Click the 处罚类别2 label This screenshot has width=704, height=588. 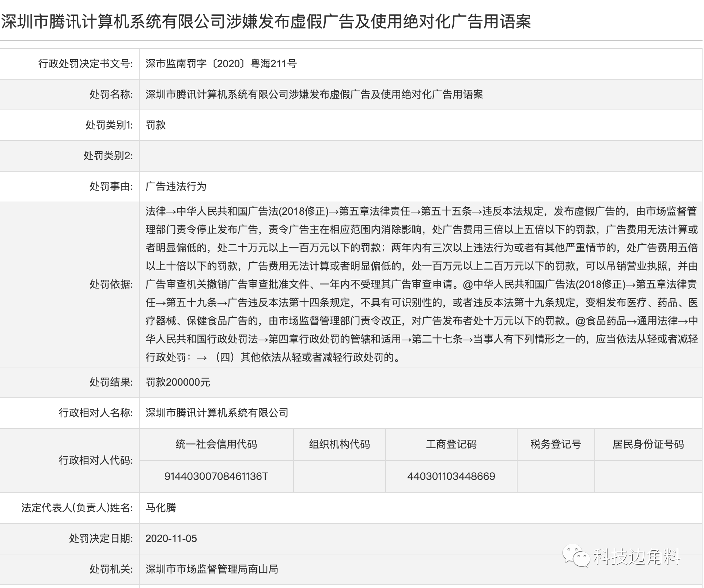pyautogui.click(x=108, y=156)
